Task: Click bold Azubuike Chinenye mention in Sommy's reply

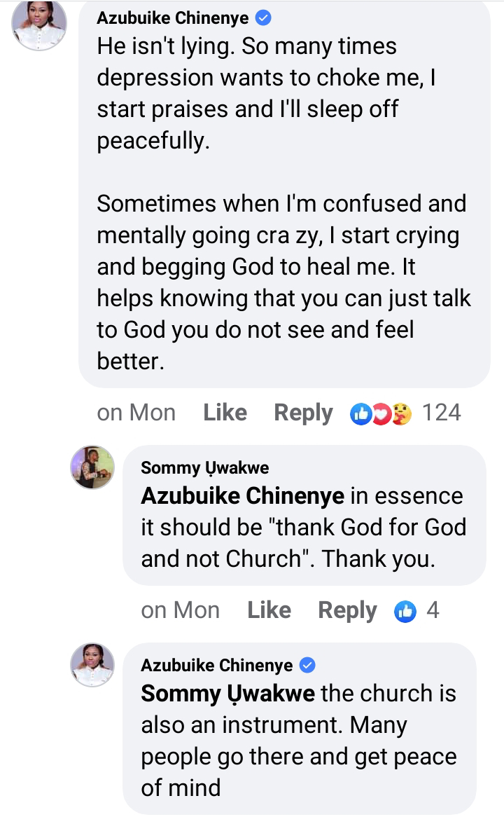Action: coord(242,495)
